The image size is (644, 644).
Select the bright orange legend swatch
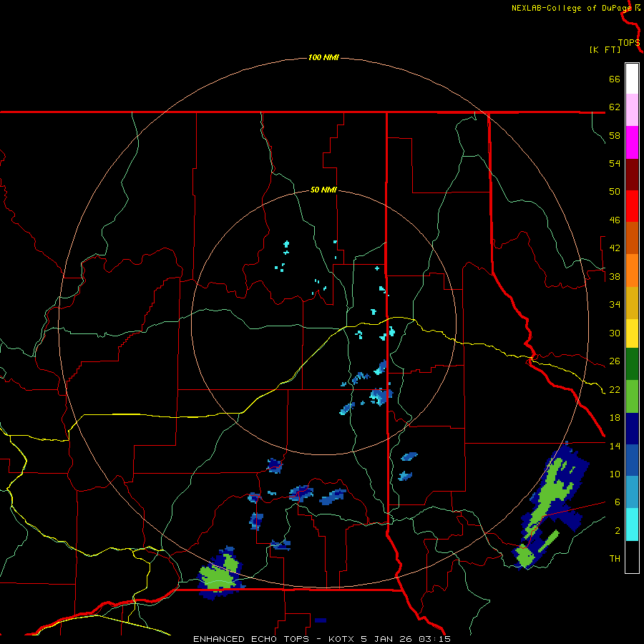coord(632,270)
